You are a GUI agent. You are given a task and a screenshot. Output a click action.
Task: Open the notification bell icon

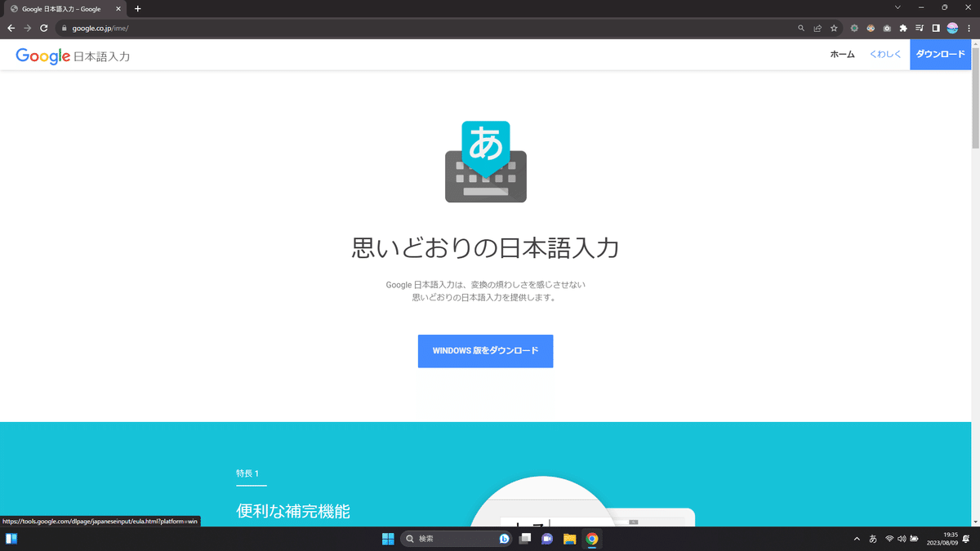coord(966,539)
